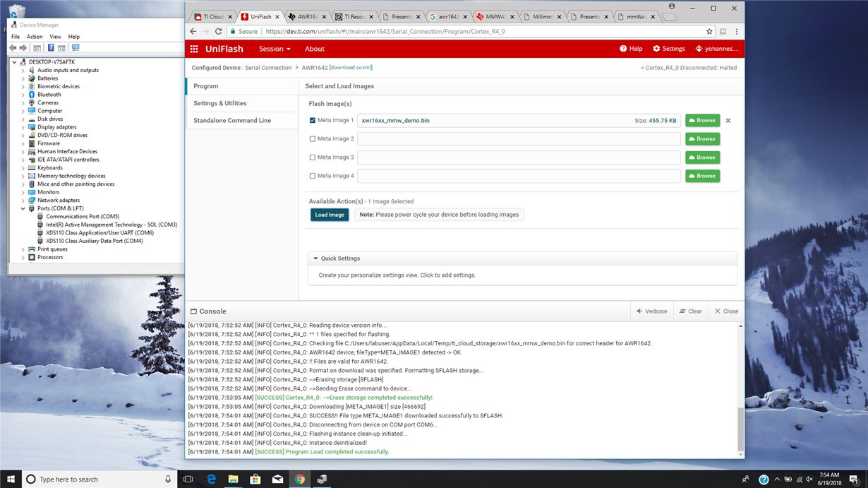
Task: Go back in Chrome browser
Action: (x=193, y=31)
